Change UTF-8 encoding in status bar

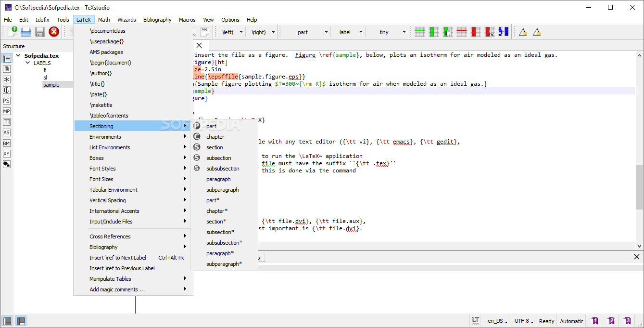coord(524,321)
